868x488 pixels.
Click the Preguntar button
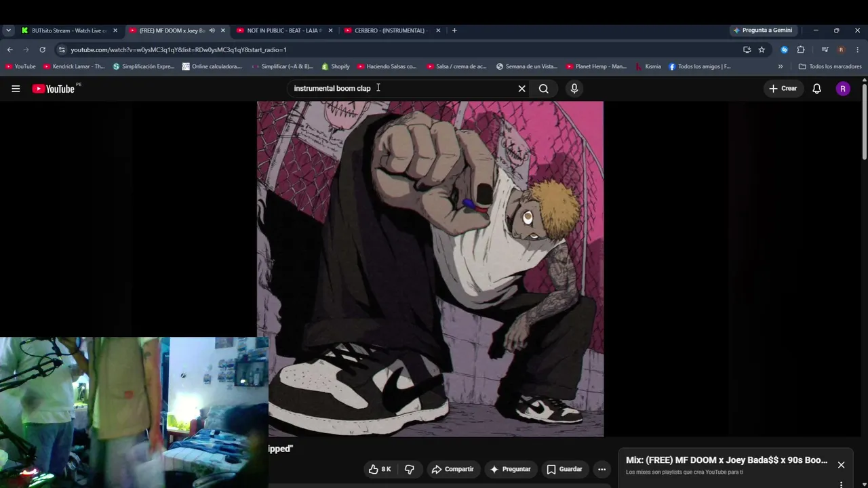pyautogui.click(x=510, y=469)
